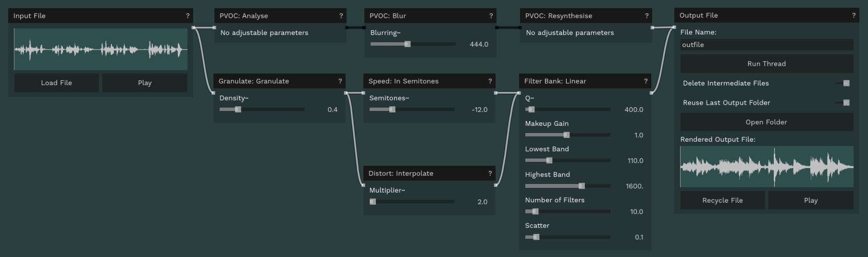This screenshot has width=868, height=257.
Task: Toggle Delete Intermediate Files switch
Action: [x=843, y=83]
